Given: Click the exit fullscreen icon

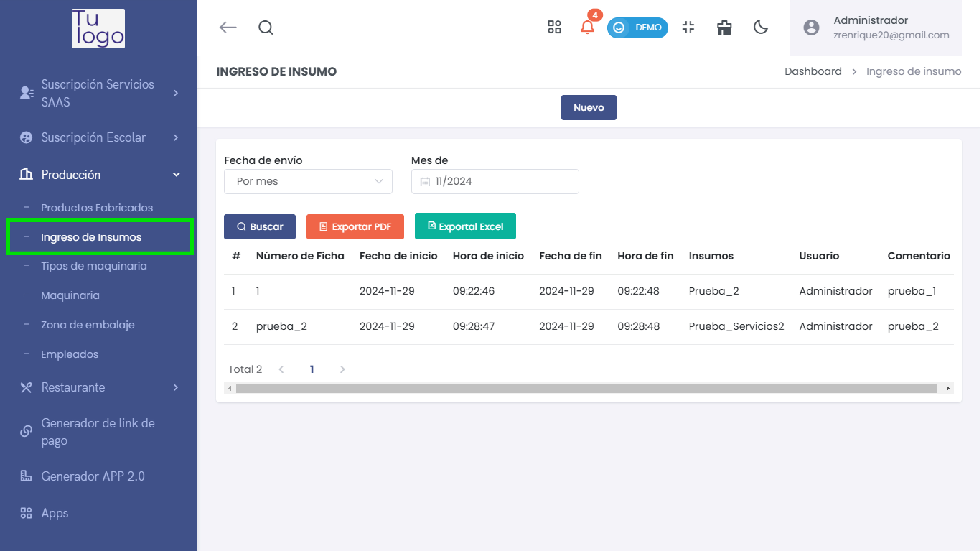Looking at the screenshot, I should 688,27.
